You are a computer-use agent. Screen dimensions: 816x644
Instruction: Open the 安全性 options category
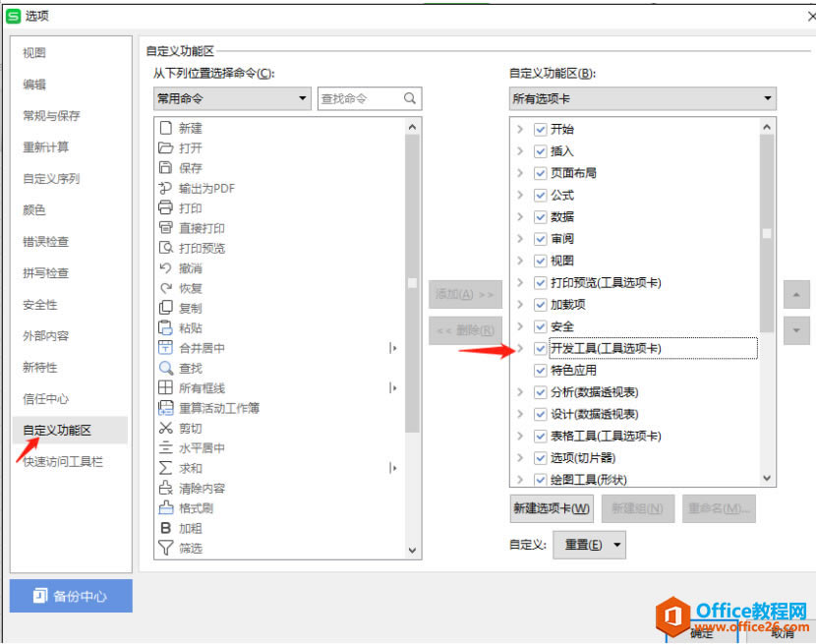point(40,305)
